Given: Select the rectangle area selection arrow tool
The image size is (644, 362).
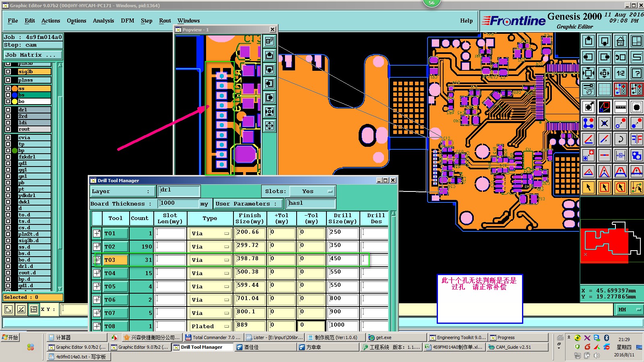Looking at the screenshot, I should 605,187.
